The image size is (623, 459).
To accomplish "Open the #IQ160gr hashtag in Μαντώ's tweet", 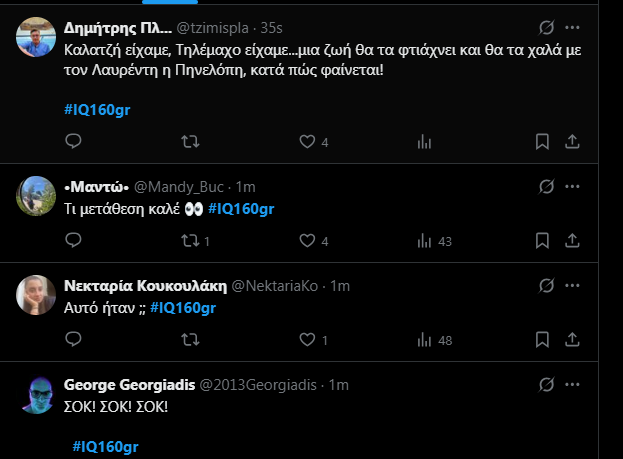I will pos(242,208).
